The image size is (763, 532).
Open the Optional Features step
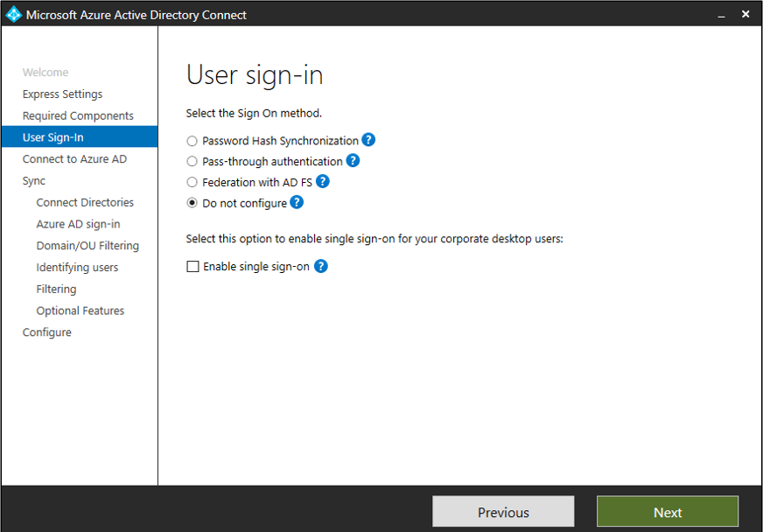(x=80, y=310)
